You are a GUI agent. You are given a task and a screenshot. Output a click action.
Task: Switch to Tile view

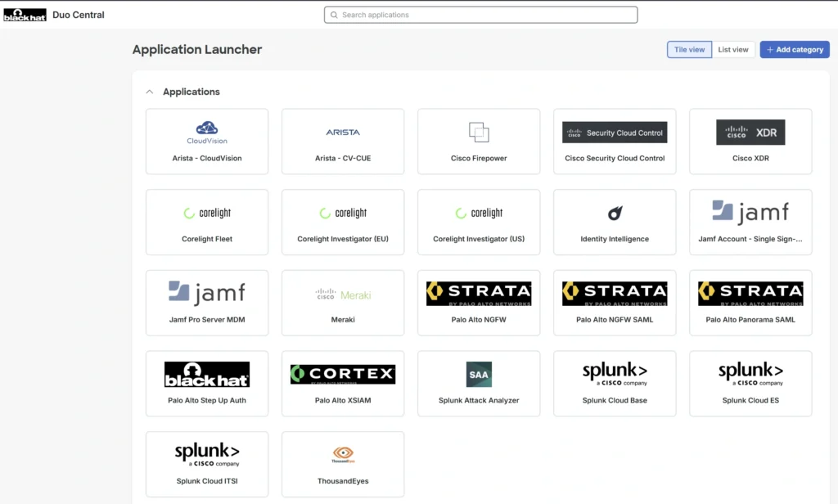tap(689, 50)
